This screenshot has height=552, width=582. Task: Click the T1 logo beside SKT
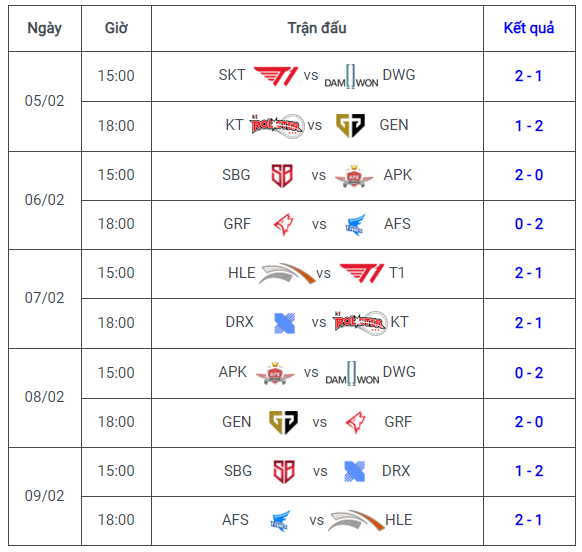point(275,76)
